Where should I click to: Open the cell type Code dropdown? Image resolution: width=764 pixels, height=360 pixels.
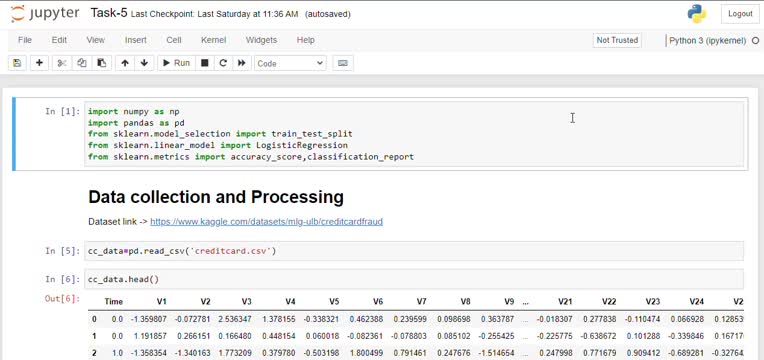[290, 63]
